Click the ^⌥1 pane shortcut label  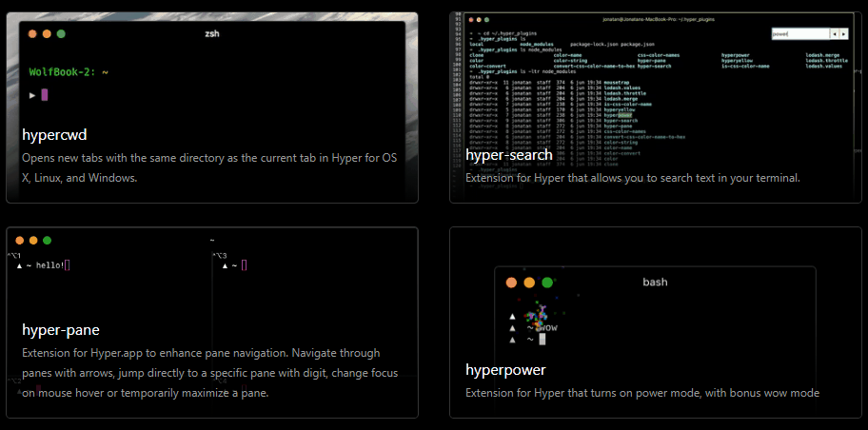pos(14,256)
